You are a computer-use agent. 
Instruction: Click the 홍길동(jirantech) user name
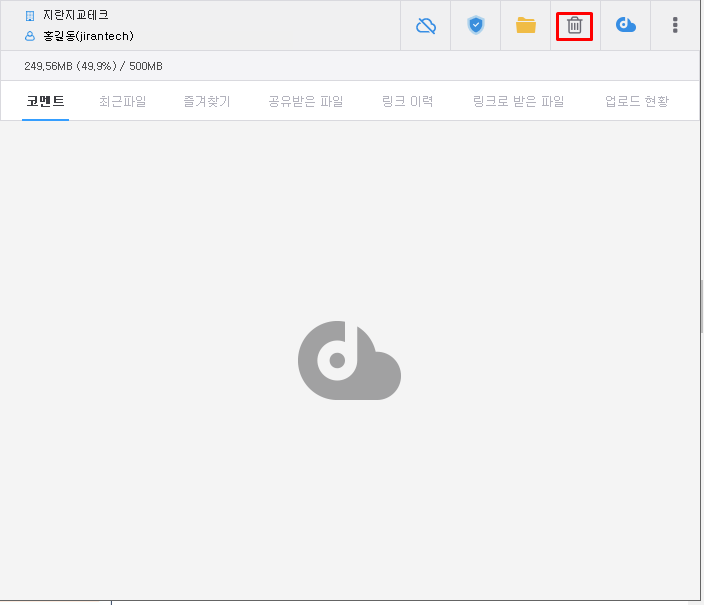88,36
